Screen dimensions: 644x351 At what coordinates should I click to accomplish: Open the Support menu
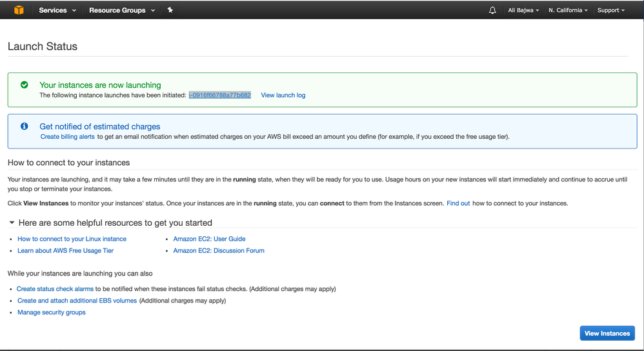(x=610, y=10)
